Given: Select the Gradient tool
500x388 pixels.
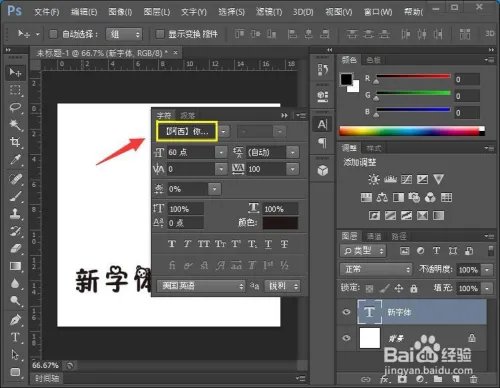Looking at the screenshot, I should (x=15, y=266).
